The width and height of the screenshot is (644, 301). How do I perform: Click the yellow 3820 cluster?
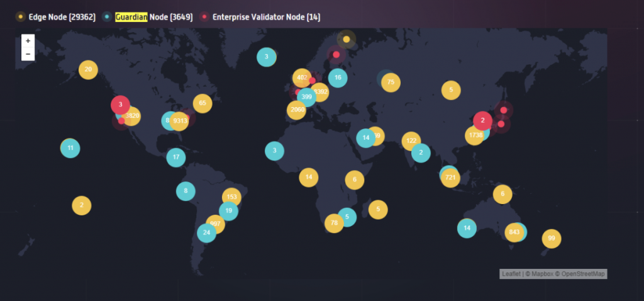coord(132,116)
